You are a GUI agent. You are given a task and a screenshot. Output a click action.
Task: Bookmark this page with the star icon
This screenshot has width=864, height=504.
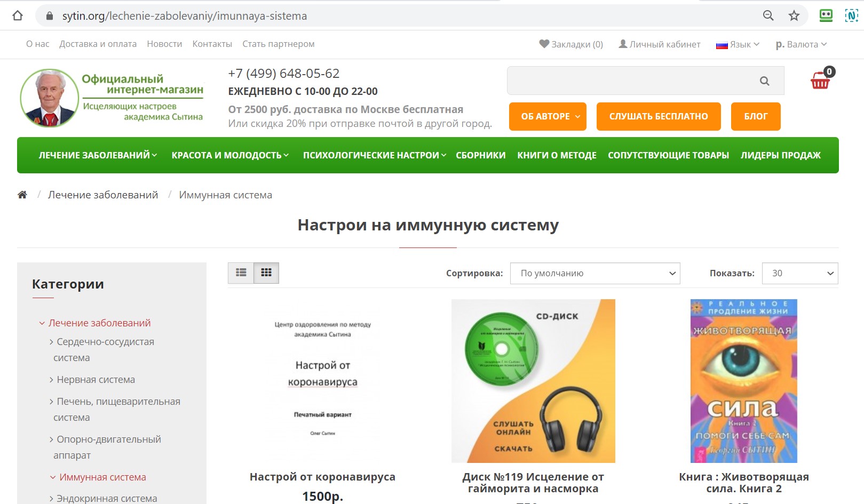(794, 15)
